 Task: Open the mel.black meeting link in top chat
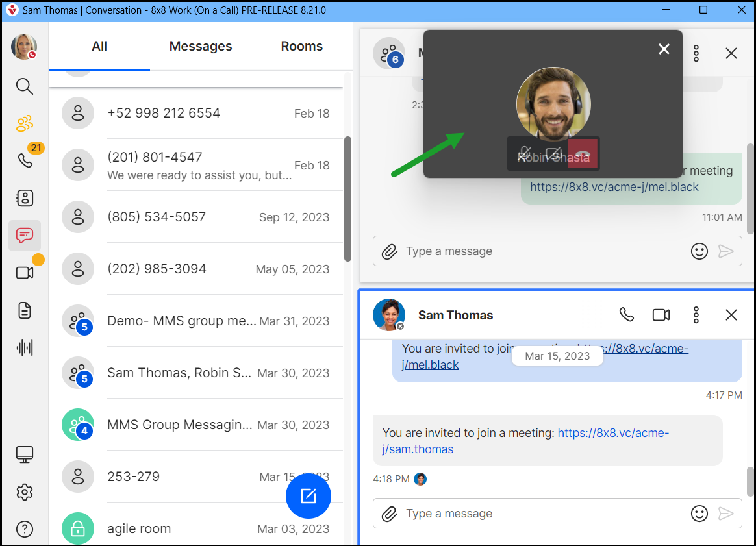614,187
